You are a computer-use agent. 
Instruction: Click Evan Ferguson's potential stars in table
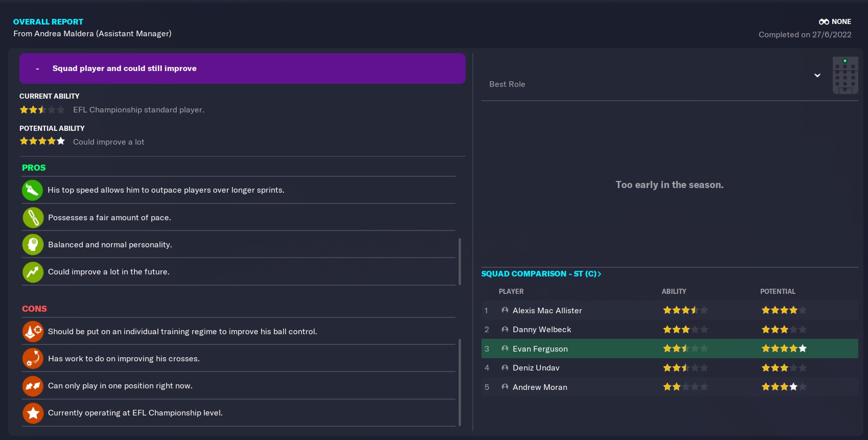click(784, 349)
